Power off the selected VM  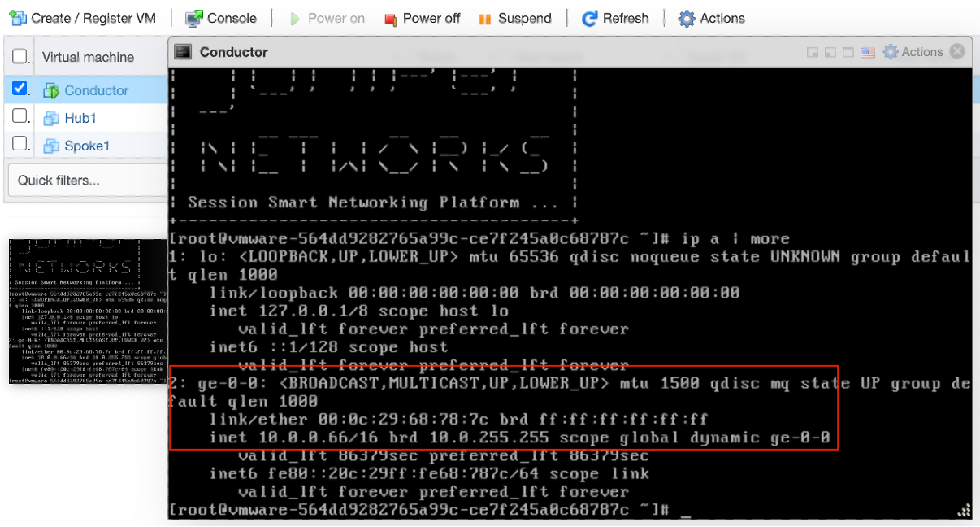pyautogui.click(x=422, y=18)
